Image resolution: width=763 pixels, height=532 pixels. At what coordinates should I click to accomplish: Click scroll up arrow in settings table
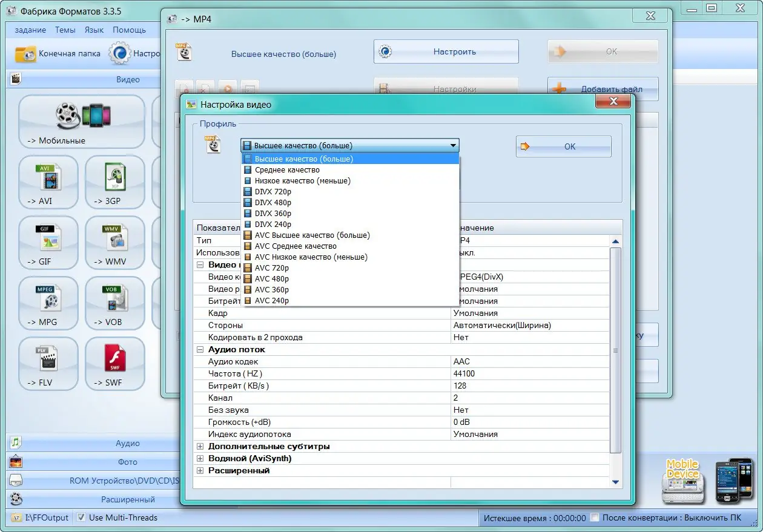[x=616, y=241]
